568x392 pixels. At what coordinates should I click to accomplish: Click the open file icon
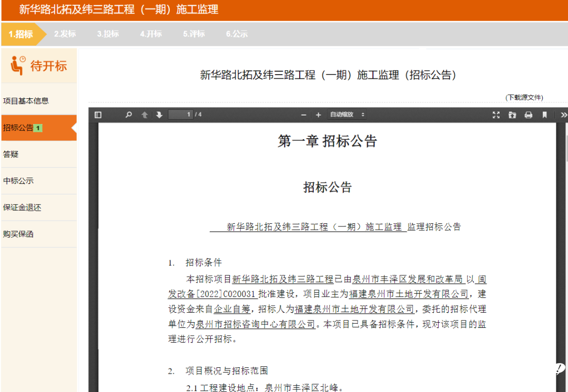[512, 115]
